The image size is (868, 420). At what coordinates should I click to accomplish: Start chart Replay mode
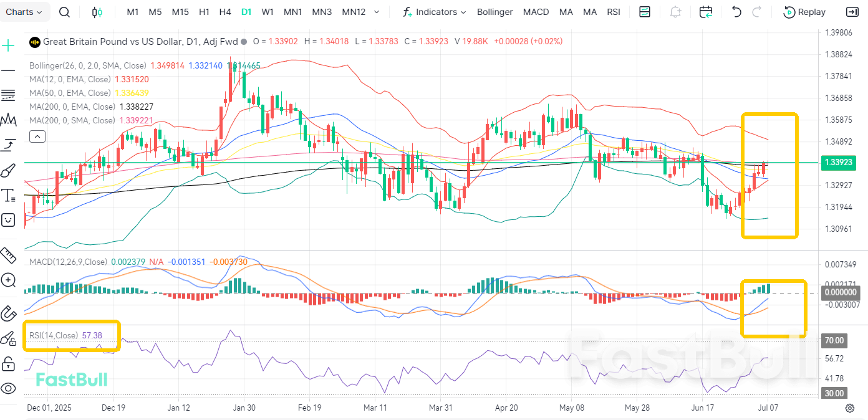click(804, 12)
